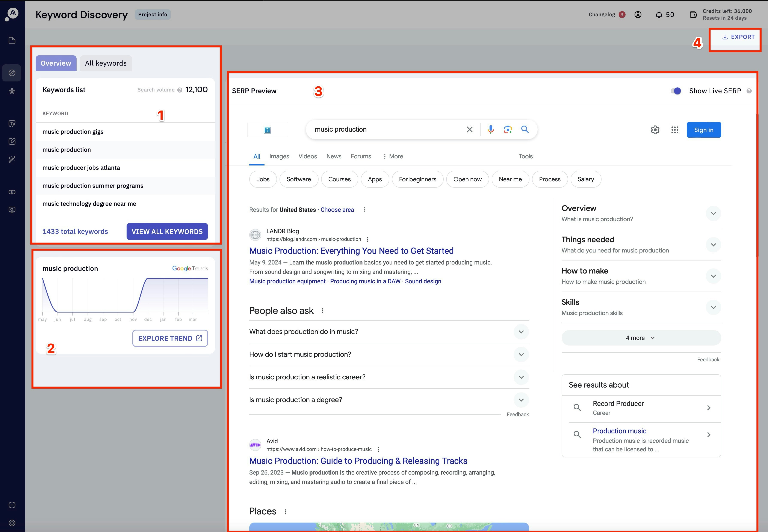This screenshot has width=768, height=532.
Task: Click the EXPLORE TREND button
Action: 170,338
